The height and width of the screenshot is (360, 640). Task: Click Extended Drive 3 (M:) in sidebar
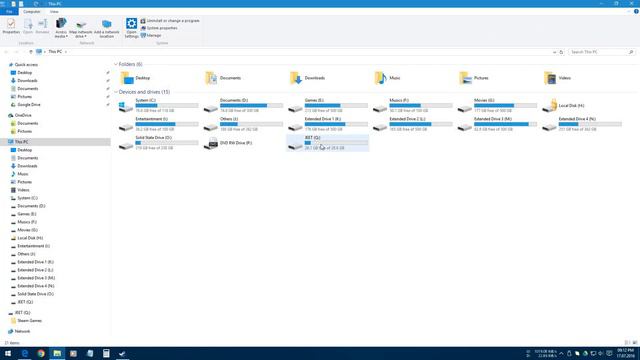(x=36, y=278)
